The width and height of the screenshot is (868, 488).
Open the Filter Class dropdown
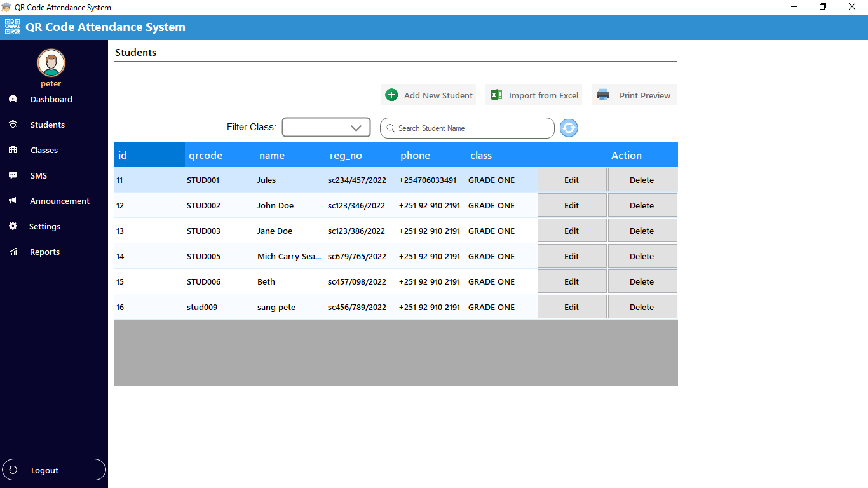click(x=326, y=128)
